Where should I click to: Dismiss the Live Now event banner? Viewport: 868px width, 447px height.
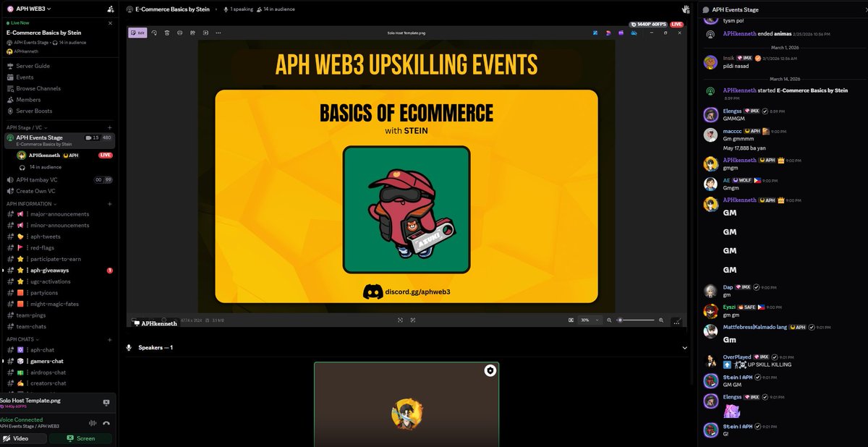pos(110,23)
